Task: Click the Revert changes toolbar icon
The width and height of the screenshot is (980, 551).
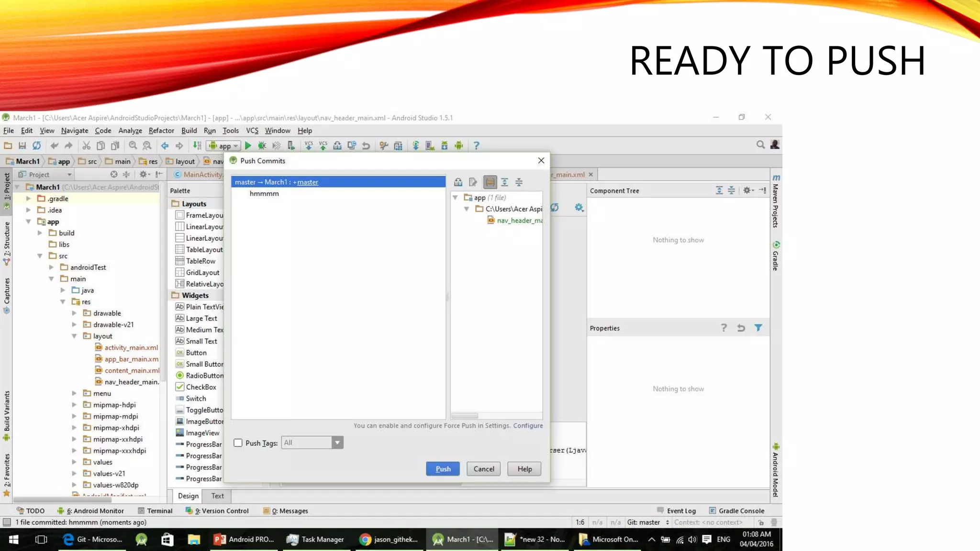Action: pos(366,146)
